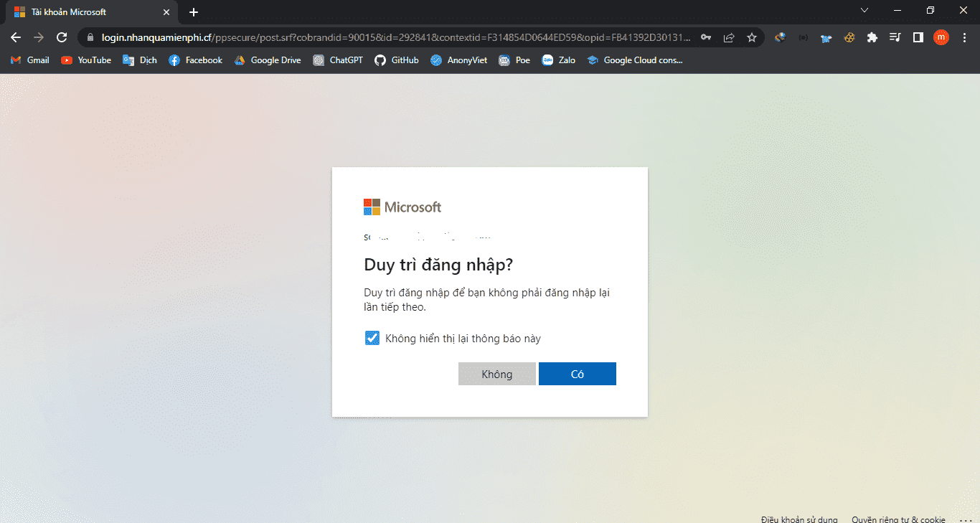The height and width of the screenshot is (523, 980).
Task: Open the AnonyViet bookmark
Action: [x=459, y=60]
